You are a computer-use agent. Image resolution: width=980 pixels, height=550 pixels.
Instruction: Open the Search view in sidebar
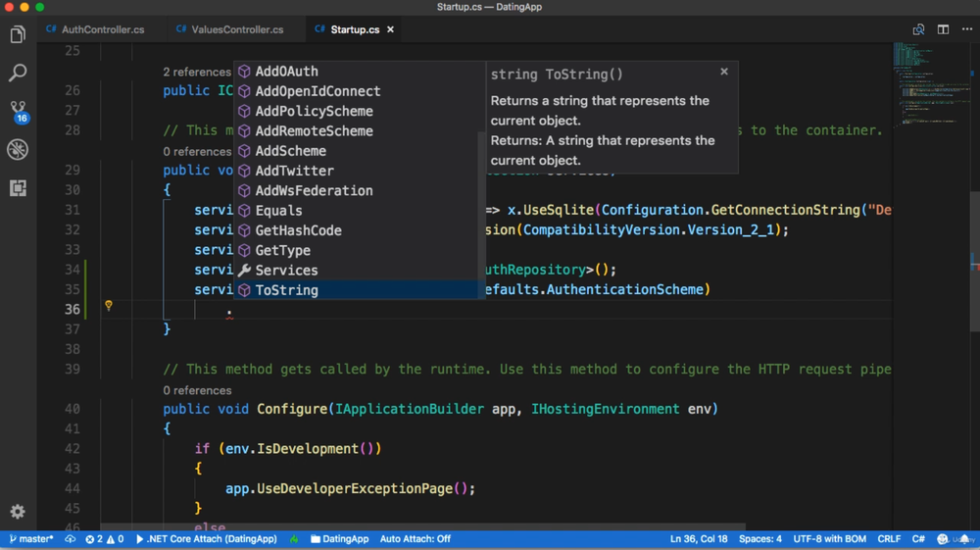coord(18,74)
